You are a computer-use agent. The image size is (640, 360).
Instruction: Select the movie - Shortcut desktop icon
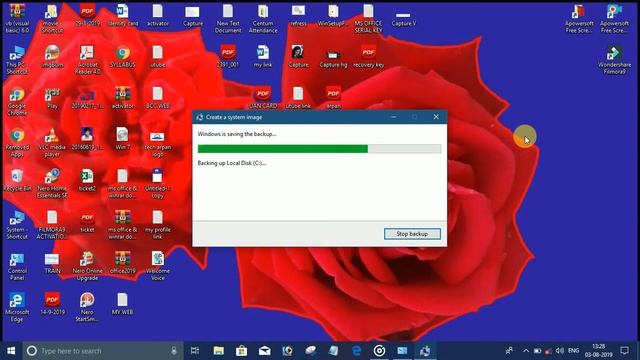pyautogui.click(x=52, y=18)
